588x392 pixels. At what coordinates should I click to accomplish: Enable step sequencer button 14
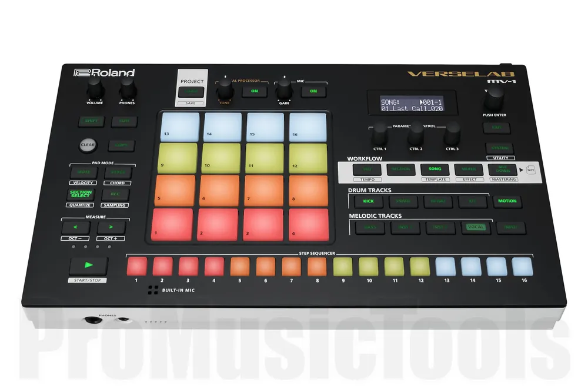[x=472, y=266]
